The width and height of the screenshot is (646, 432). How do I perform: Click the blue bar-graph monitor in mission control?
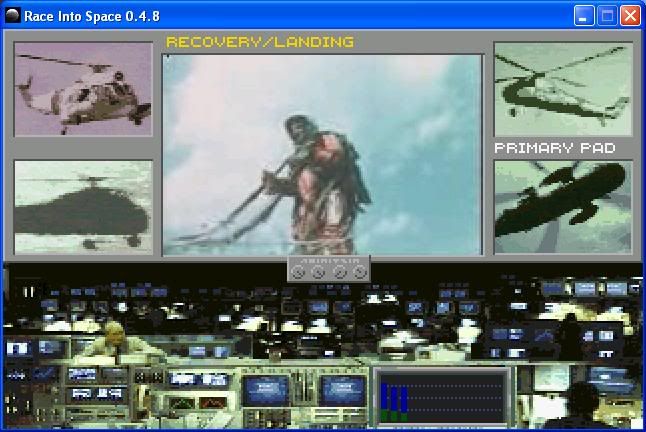pyautogui.click(x=442, y=397)
